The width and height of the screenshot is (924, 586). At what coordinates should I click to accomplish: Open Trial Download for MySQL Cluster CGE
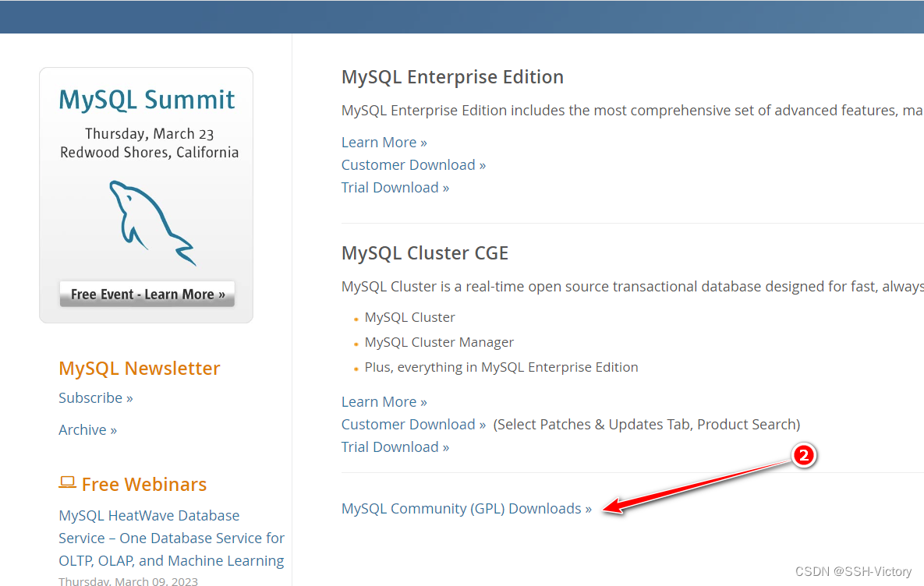tap(395, 447)
